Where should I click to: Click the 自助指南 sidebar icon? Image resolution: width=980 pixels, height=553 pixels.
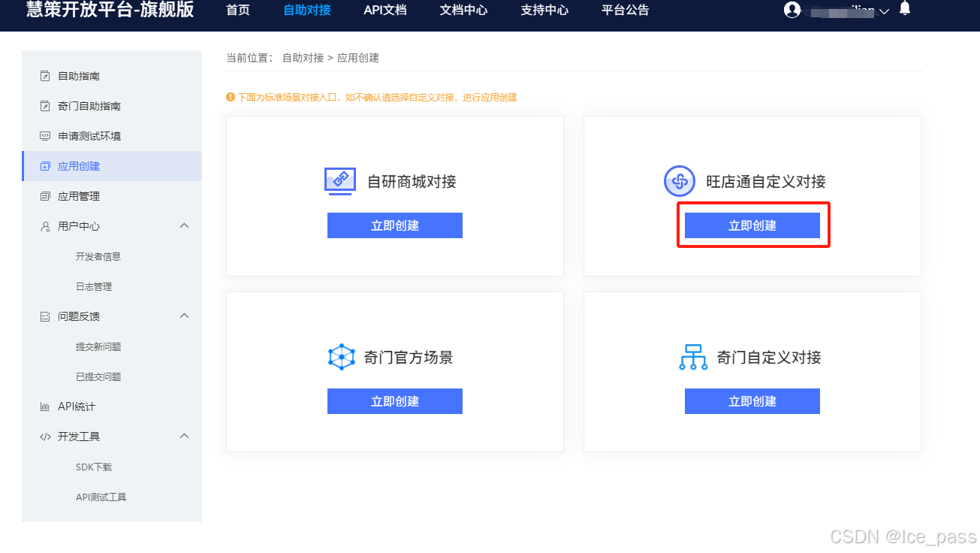point(44,76)
